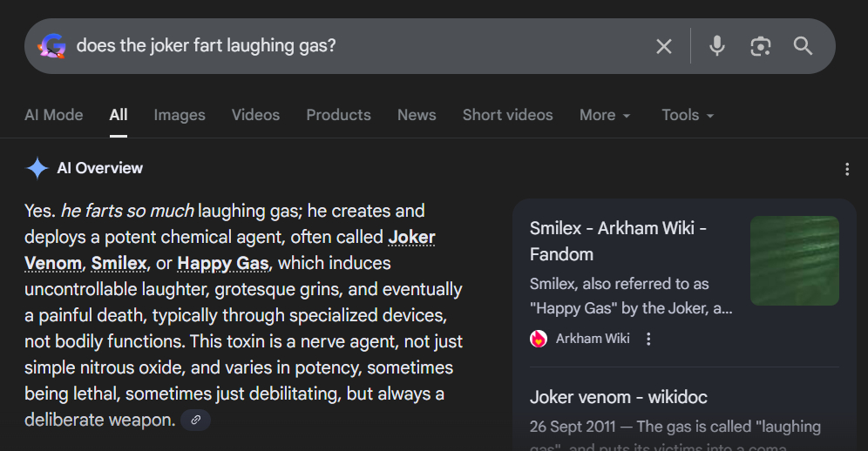868x451 pixels.
Task: Click the green Smilex result thumbnail
Action: pyautogui.click(x=794, y=260)
